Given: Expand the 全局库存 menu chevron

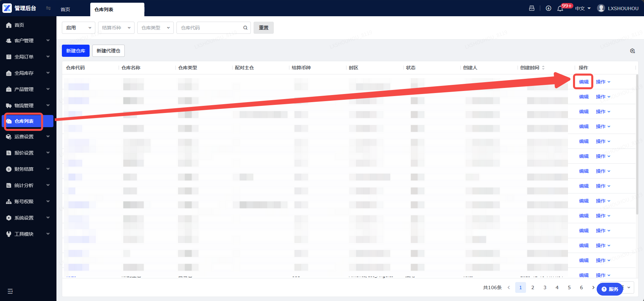Looking at the screenshot, I should 48,73.
